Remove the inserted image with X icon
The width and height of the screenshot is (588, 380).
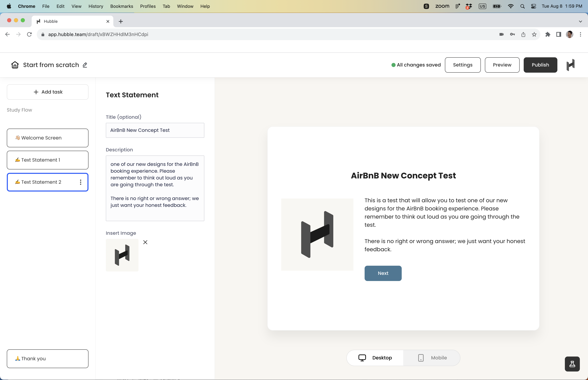pos(145,242)
